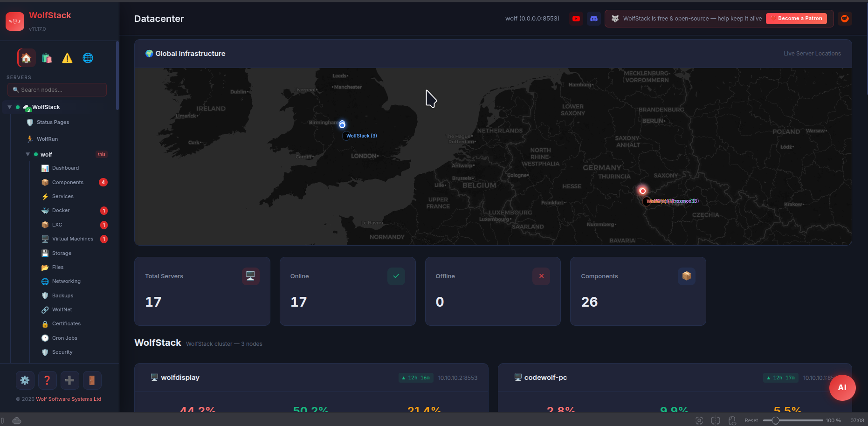Screen dimensions: 868x426
Task: Select the Docker icon under wolf
Action: point(45,210)
